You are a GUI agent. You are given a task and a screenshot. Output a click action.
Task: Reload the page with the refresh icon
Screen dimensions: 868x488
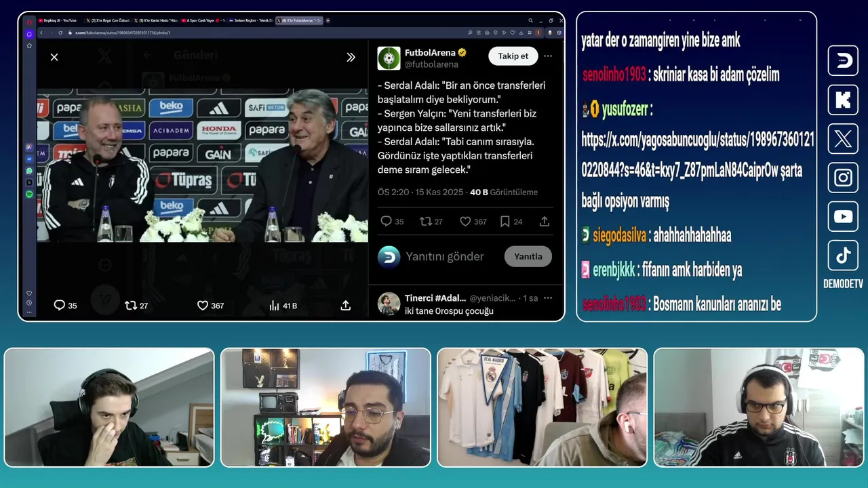click(60, 33)
